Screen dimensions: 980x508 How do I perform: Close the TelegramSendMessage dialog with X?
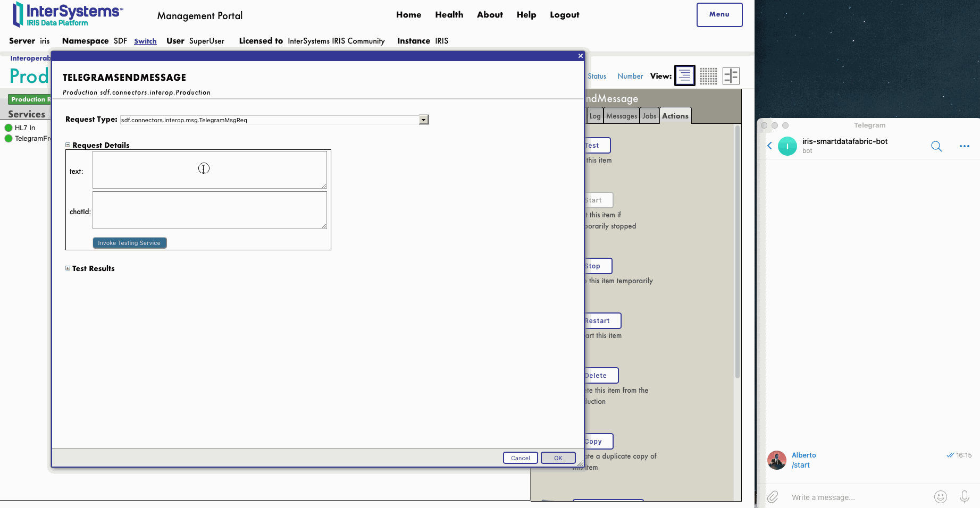(581, 56)
